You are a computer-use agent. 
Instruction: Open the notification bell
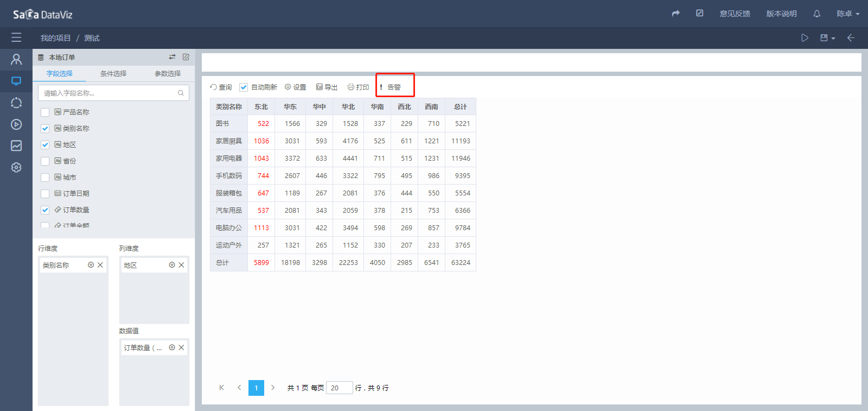[x=816, y=14]
